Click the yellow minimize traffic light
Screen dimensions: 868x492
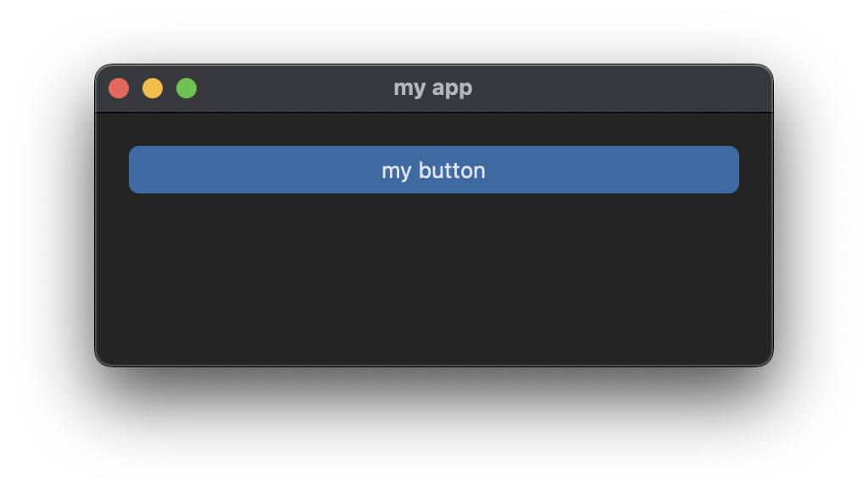(153, 87)
